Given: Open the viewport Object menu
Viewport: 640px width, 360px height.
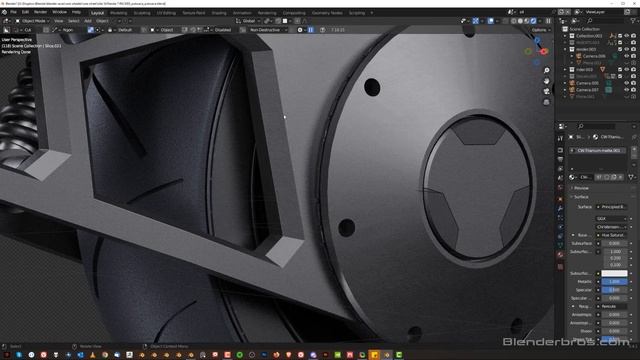Looking at the screenshot, I should [x=102, y=21].
